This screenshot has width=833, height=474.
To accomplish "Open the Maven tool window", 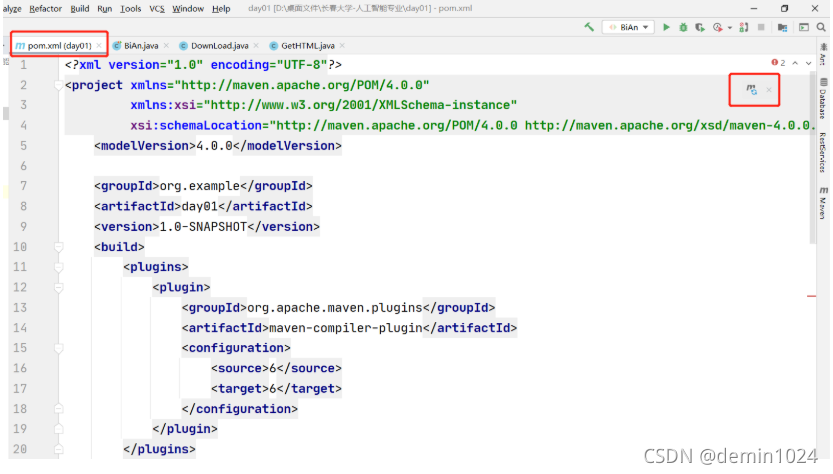I will click(x=823, y=202).
